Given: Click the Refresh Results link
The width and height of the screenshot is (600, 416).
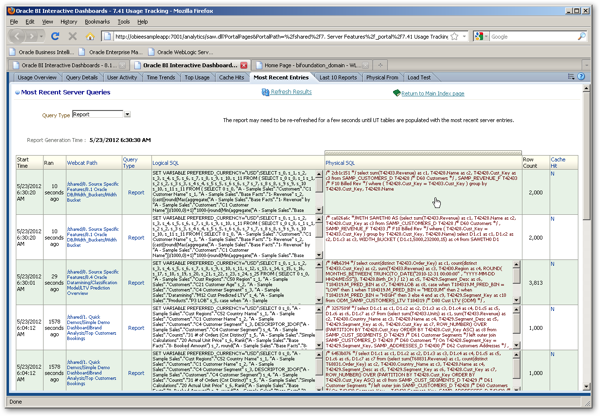Looking at the screenshot, I should [x=291, y=92].
